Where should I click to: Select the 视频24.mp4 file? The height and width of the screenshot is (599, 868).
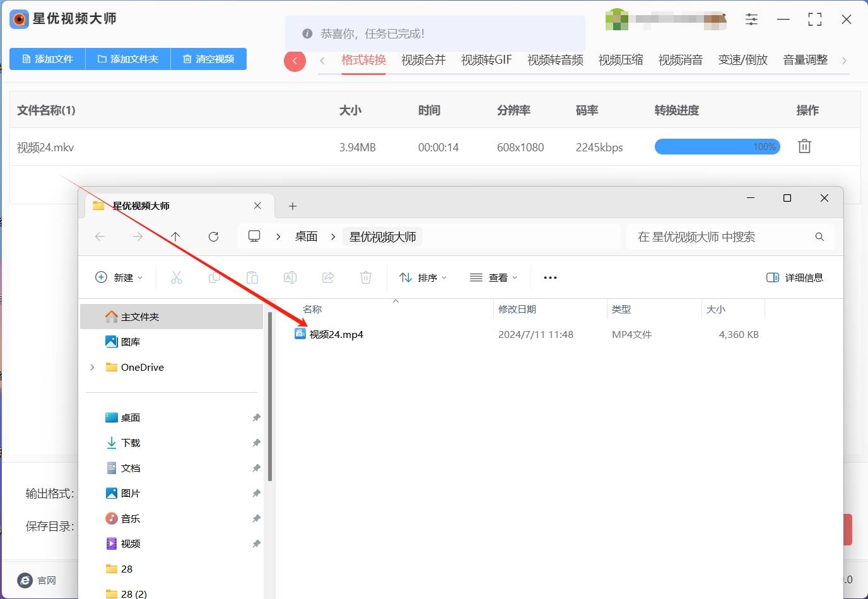[329, 334]
